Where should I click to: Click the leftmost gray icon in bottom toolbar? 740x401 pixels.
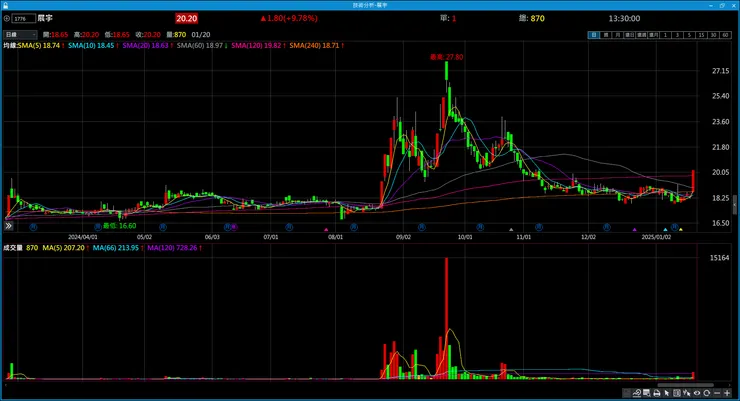pyautogui.click(x=626, y=393)
